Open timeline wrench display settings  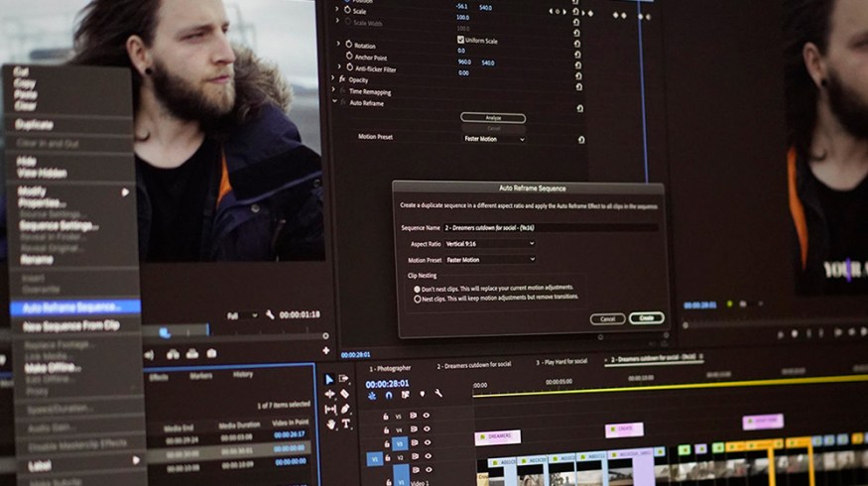[437, 395]
